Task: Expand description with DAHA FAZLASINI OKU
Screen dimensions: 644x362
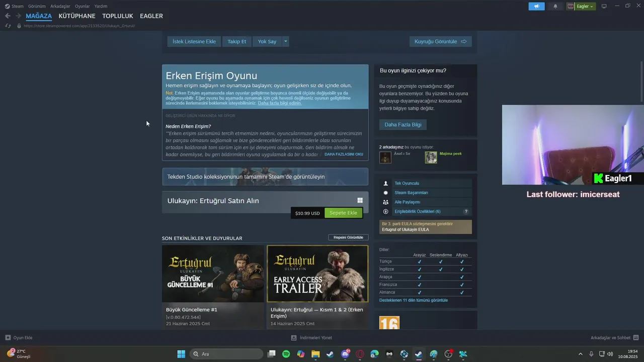Action: pyautogui.click(x=344, y=154)
